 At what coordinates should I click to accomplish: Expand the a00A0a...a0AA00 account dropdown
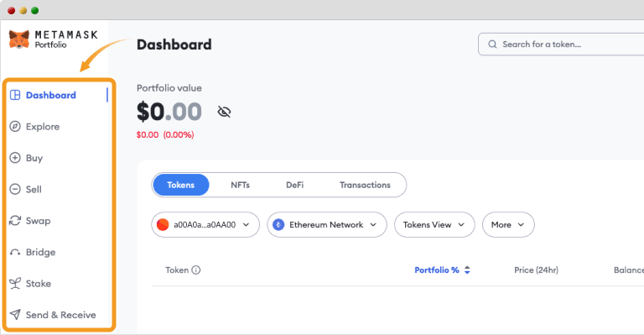coord(205,224)
